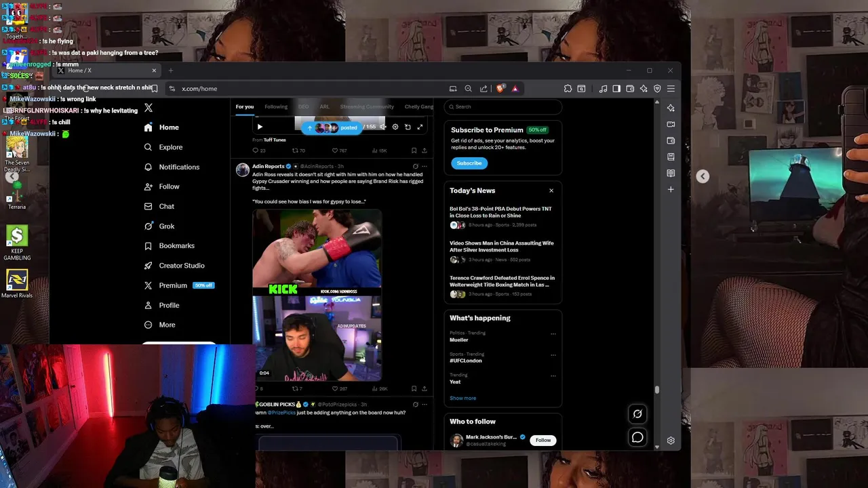Open Grok in the X sidebar
The width and height of the screenshot is (868, 488).
159,226
